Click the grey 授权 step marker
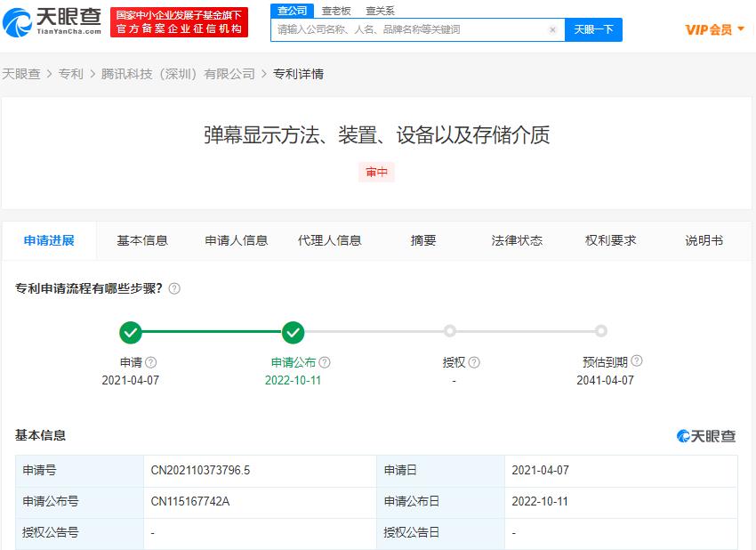Screen dimensions: 756x550 450,331
